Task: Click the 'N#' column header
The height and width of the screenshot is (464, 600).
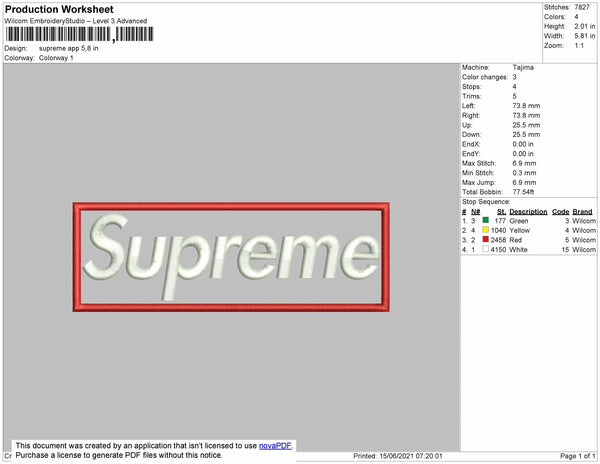Action: 476,212
